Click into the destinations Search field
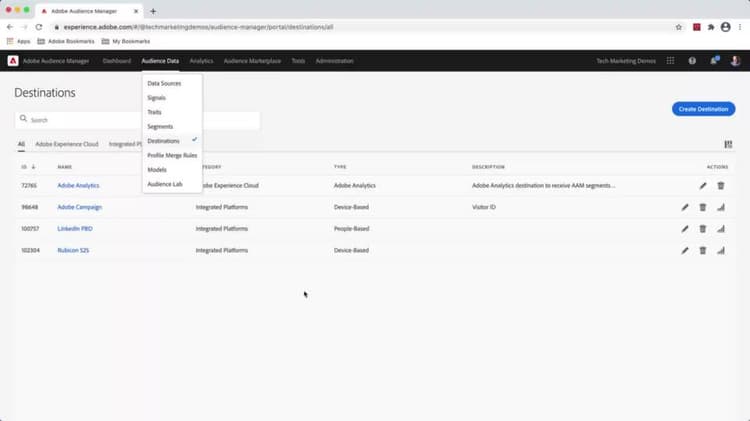 coord(138,120)
